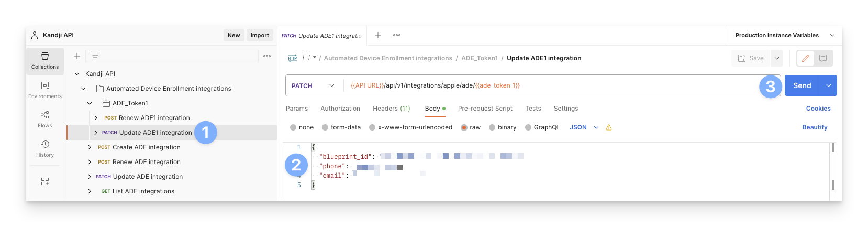Click the Send button

tap(802, 85)
